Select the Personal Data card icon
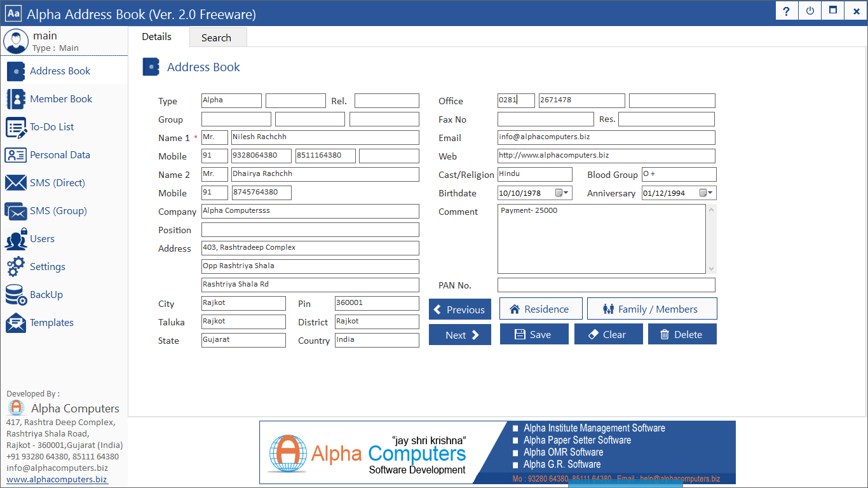The width and height of the screenshot is (868, 488). point(16,155)
